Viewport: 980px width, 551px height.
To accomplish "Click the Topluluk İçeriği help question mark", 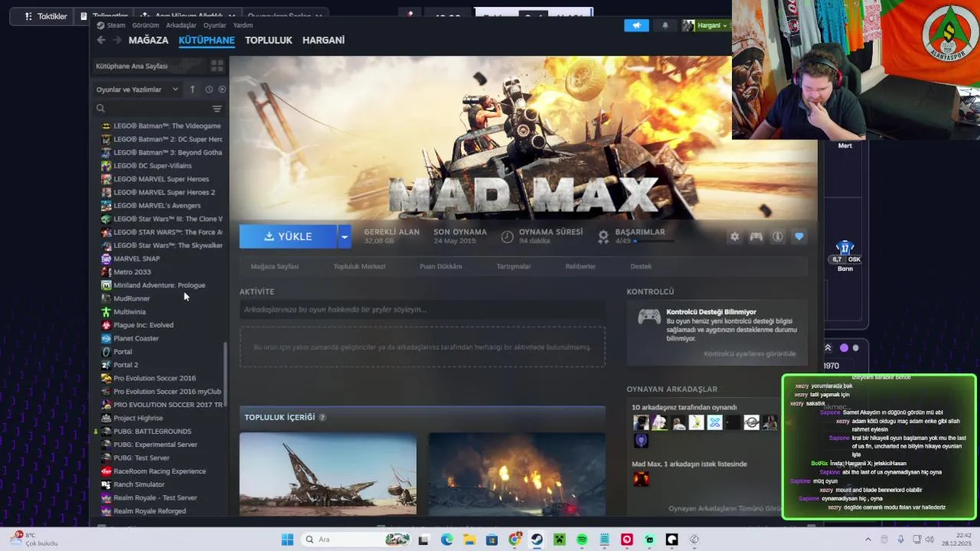I will click(x=322, y=417).
